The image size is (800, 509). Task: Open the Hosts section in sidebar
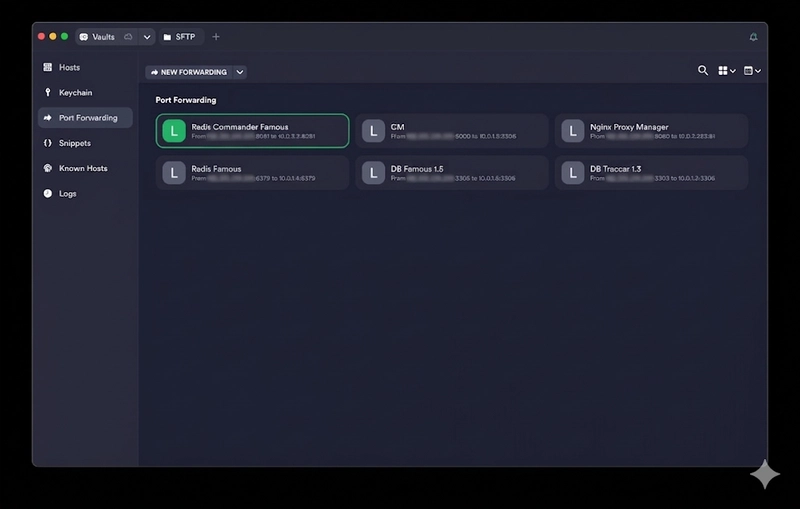[x=85, y=67]
